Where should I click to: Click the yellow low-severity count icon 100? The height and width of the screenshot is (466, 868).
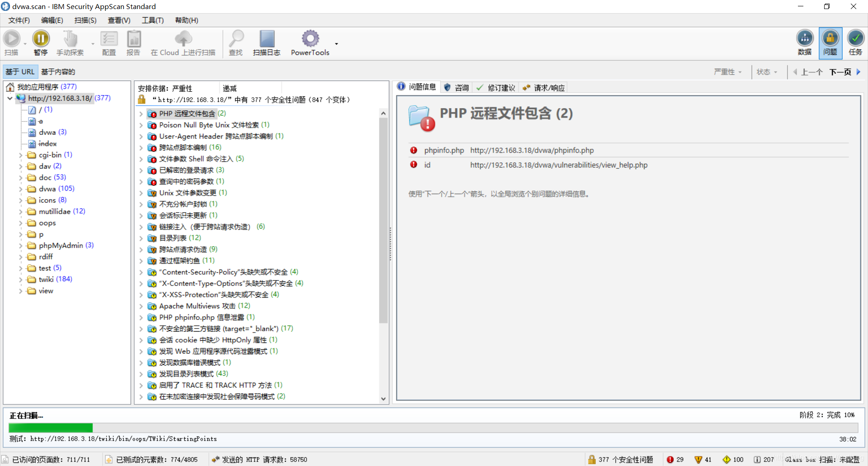point(726,460)
